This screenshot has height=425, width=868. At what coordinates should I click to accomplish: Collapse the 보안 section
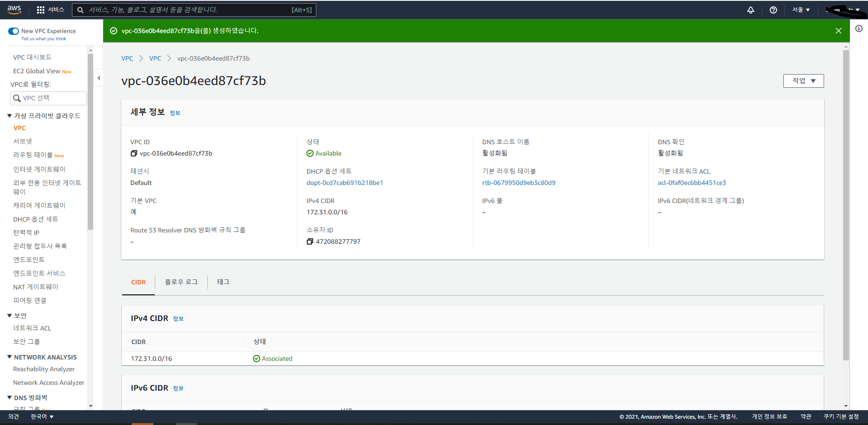10,316
